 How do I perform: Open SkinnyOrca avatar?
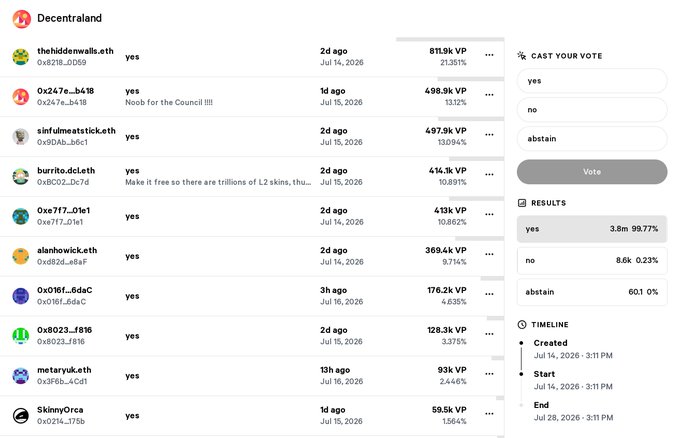[x=20, y=416]
